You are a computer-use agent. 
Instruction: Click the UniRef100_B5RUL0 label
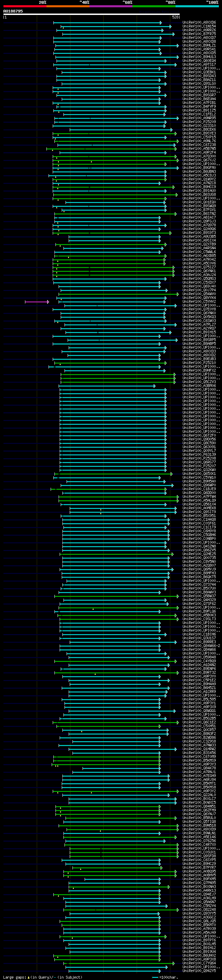point(199,818)
